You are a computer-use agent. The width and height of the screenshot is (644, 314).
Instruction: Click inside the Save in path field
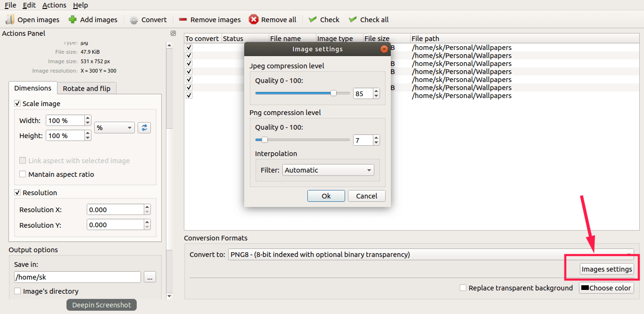point(77,277)
